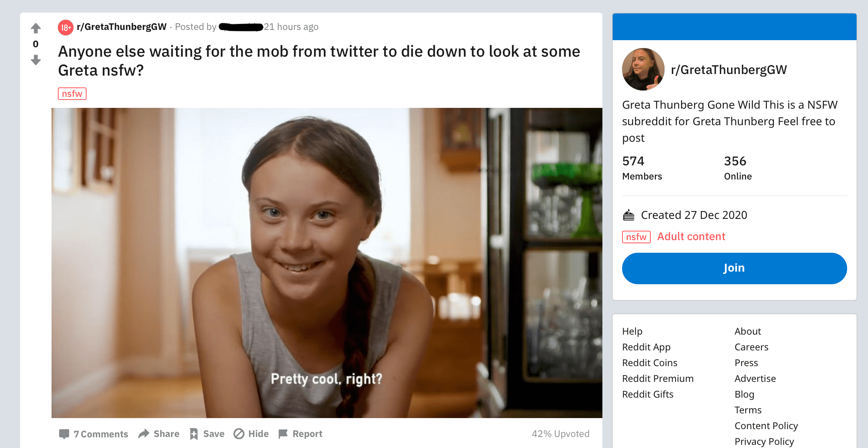Open the post image
Image resolution: width=868 pixels, height=448 pixels.
point(327,263)
